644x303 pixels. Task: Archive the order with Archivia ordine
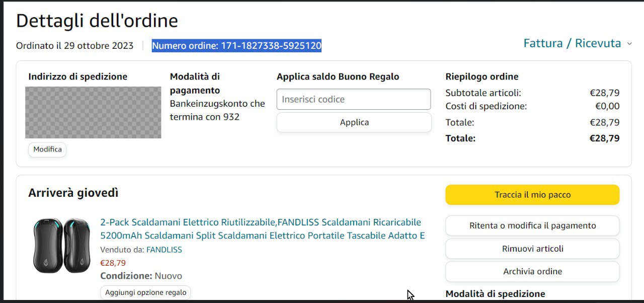click(x=532, y=271)
